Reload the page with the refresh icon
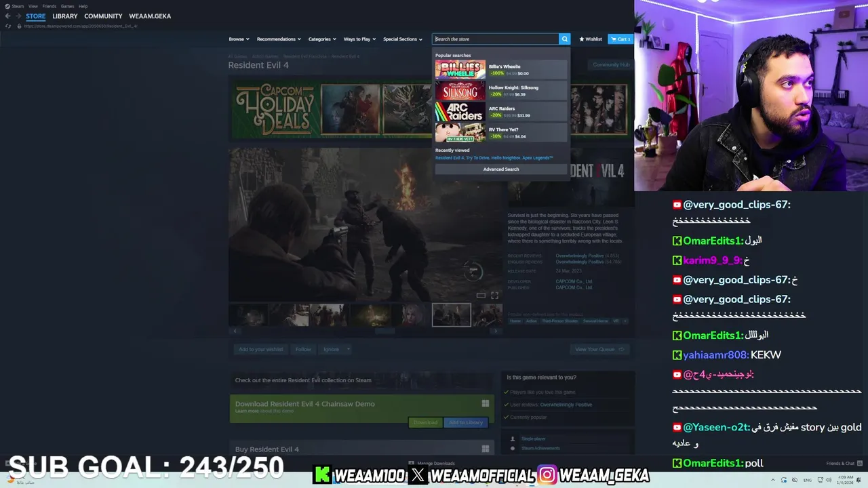 [8, 26]
